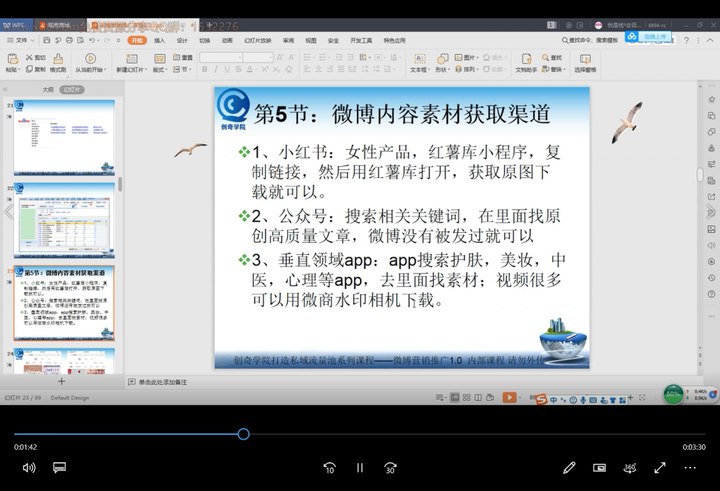Start slideshow from current slide button

[x=90, y=58]
